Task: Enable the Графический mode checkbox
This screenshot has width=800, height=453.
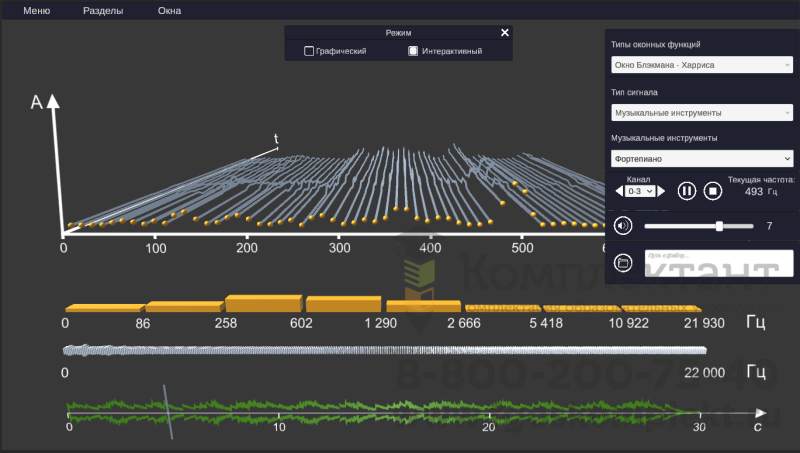Action: (x=309, y=51)
